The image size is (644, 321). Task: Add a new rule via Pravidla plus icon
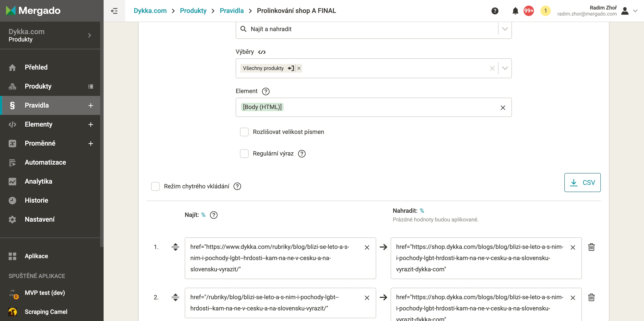[90, 105]
